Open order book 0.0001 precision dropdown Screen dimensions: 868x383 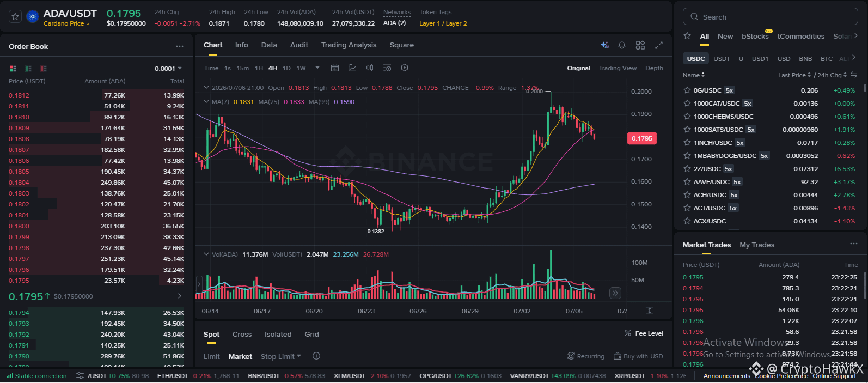tap(168, 69)
